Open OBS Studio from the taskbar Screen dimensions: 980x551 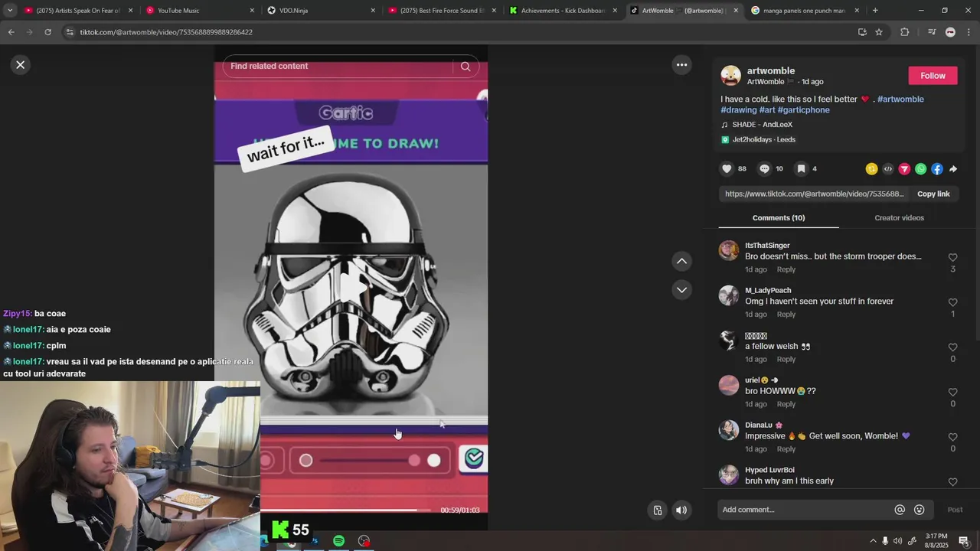tap(364, 541)
